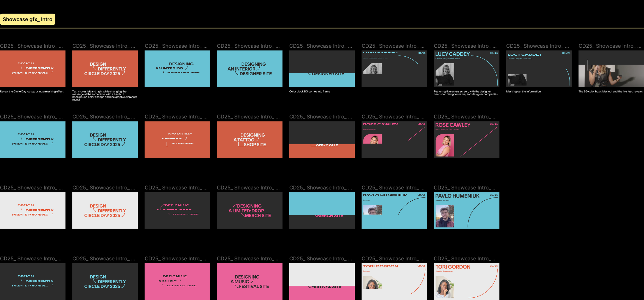644x300 pixels.
Task: Click the Color block BG comes into frame note
Action: (309, 91)
